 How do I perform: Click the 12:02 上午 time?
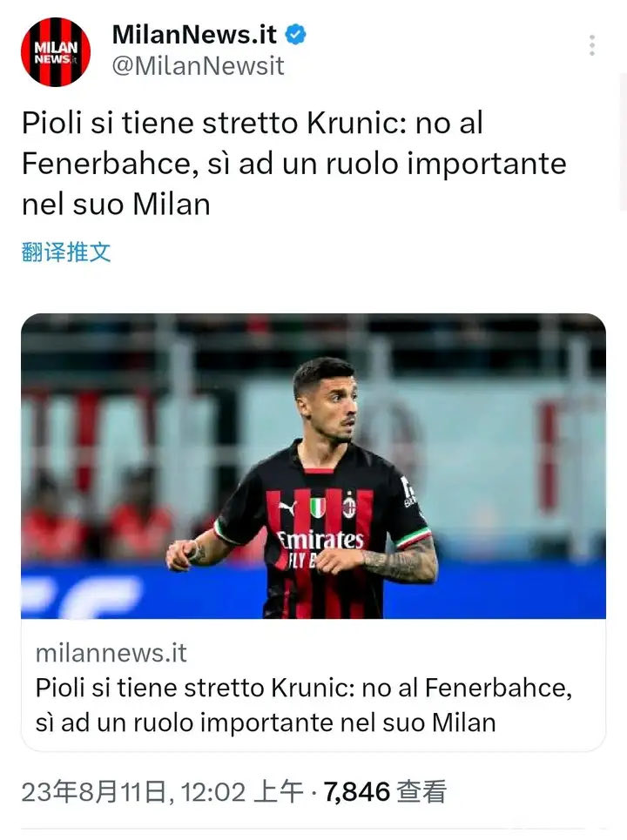pyautogui.click(x=242, y=792)
